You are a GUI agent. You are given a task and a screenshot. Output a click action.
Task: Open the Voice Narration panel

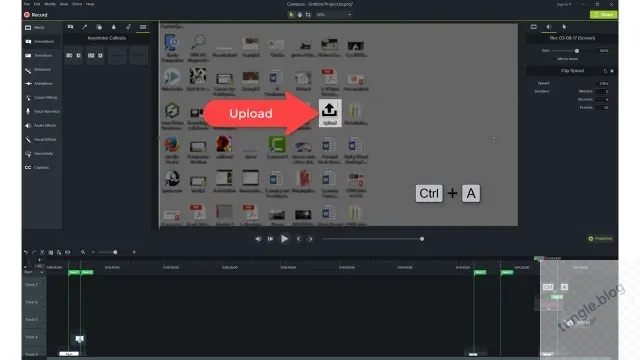42,111
